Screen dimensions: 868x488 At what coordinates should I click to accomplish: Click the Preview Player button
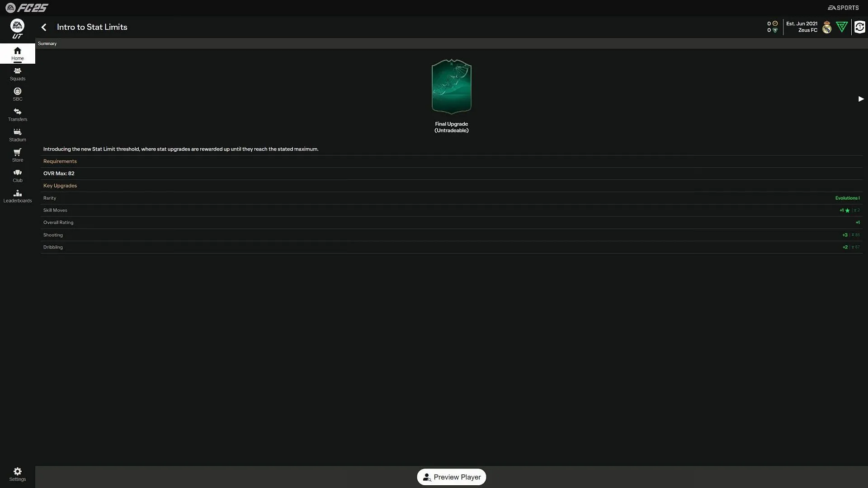pyautogui.click(x=451, y=477)
